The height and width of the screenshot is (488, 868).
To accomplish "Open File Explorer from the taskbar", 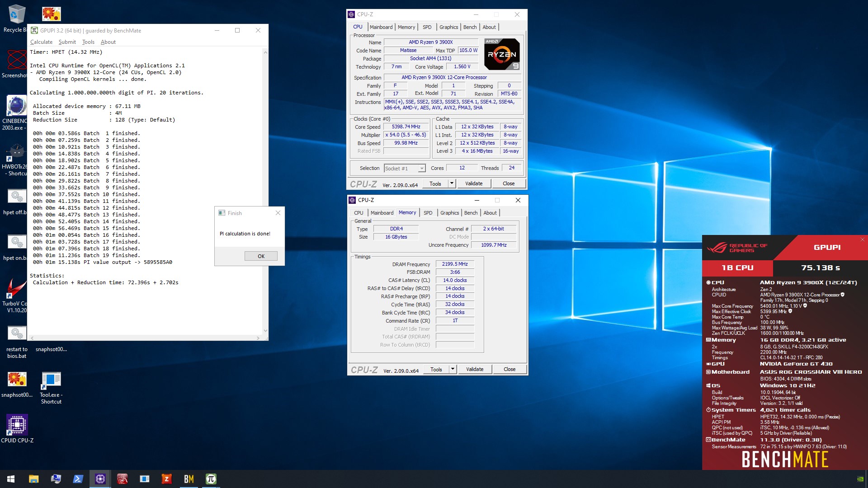I will (33, 479).
